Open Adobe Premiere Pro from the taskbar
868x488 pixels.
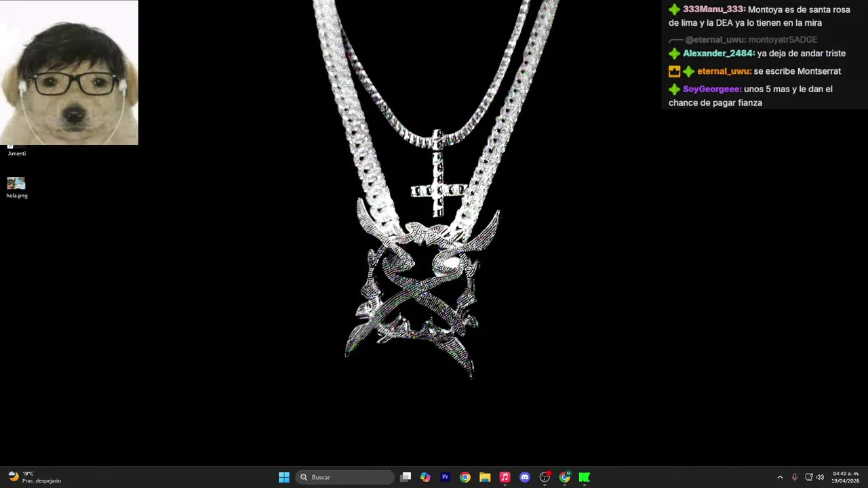point(445,477)
